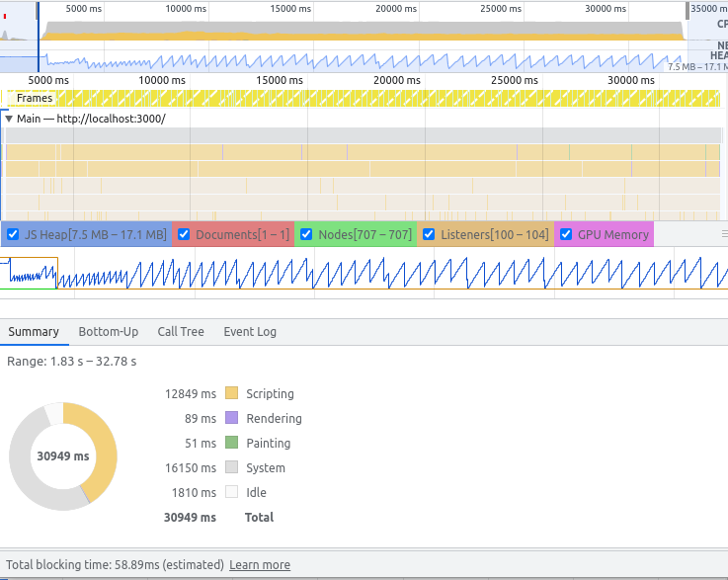Toggle the Listeners counter checkbox

click(429, 234)
